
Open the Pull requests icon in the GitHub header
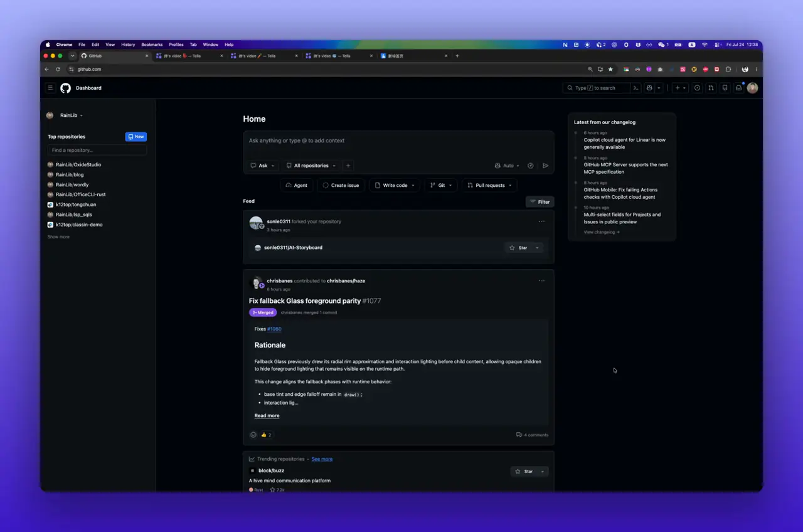[x=711, y=88]
